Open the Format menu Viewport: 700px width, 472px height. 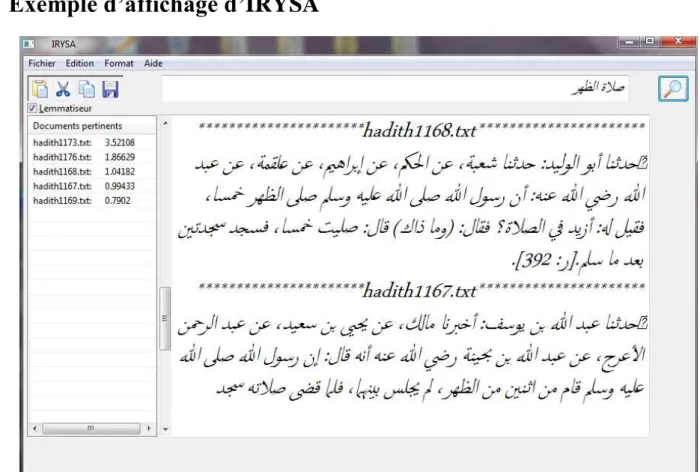pos(119,63)
